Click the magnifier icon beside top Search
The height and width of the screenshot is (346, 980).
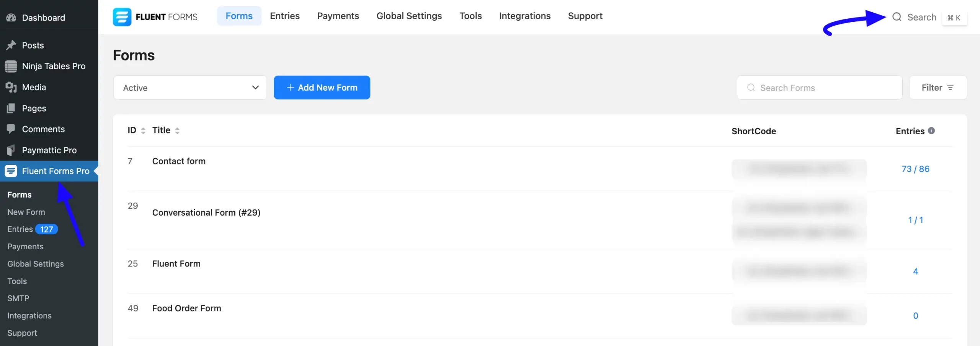897,17
